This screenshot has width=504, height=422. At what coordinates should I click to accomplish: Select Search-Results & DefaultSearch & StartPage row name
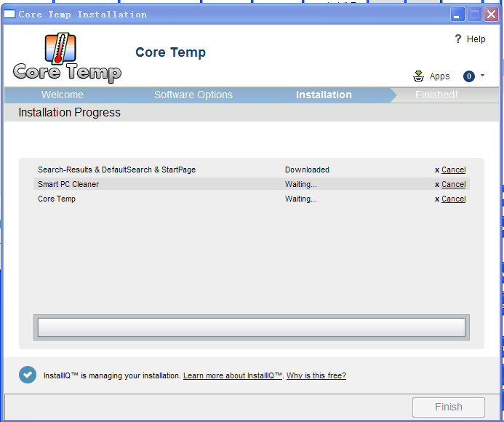click(x=116, y=170)
